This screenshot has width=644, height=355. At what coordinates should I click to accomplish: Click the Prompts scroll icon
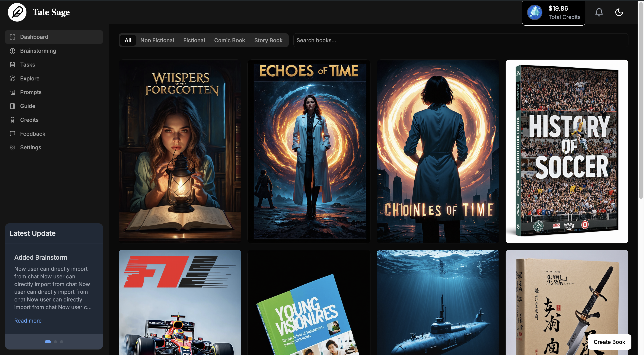[x=12, y=92]
